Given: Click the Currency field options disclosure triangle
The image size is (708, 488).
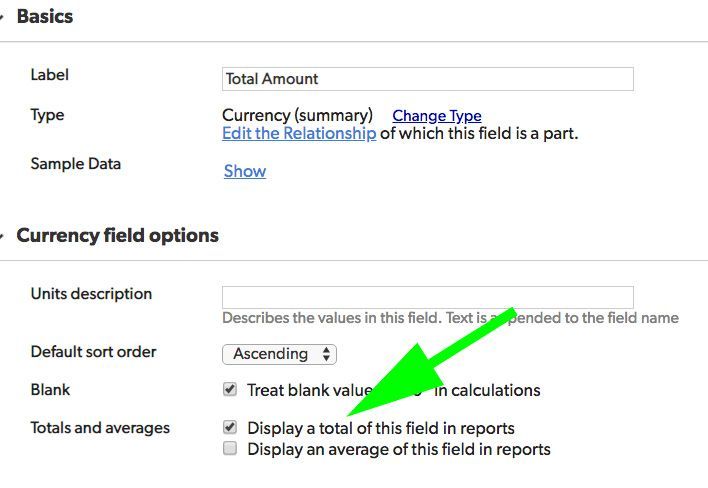Looking at the screenshot, I should 2,236.
